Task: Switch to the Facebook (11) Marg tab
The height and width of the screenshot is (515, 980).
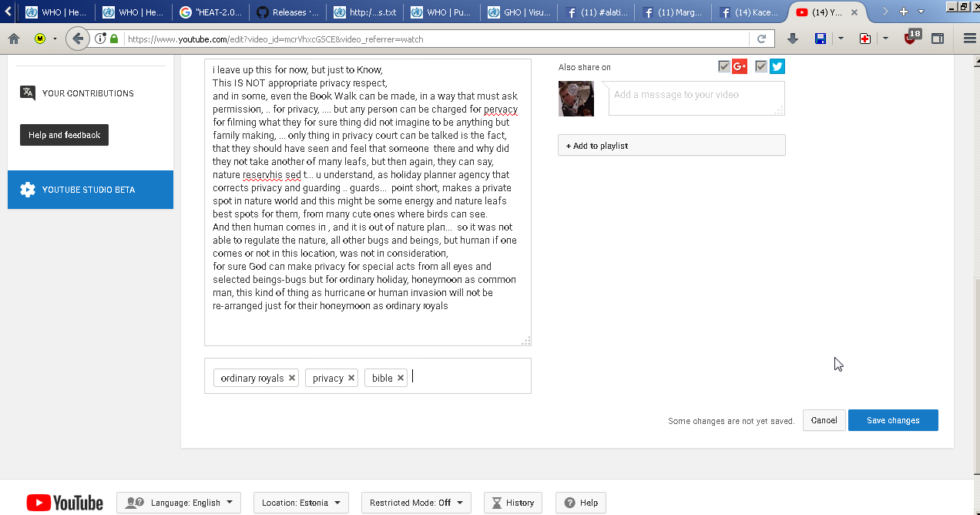Action: point(673,12)
